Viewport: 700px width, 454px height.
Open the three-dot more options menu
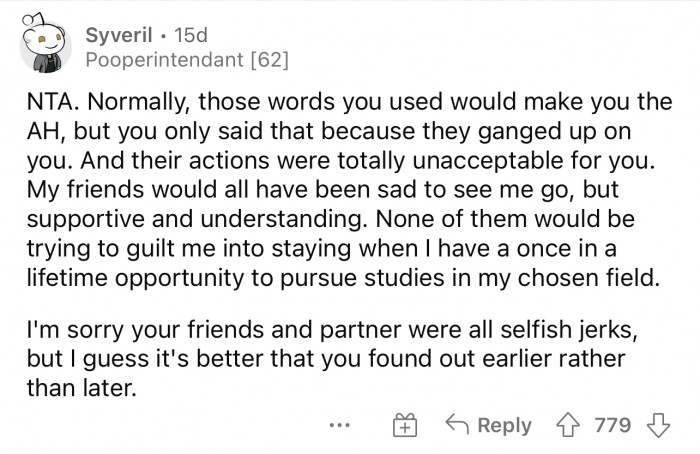coord(341,424)
